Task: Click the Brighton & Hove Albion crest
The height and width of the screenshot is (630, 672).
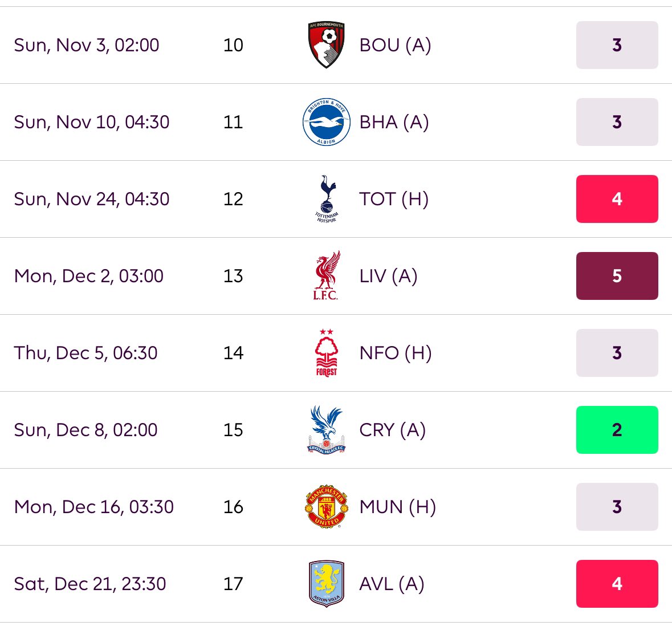Action: [327, 121]
